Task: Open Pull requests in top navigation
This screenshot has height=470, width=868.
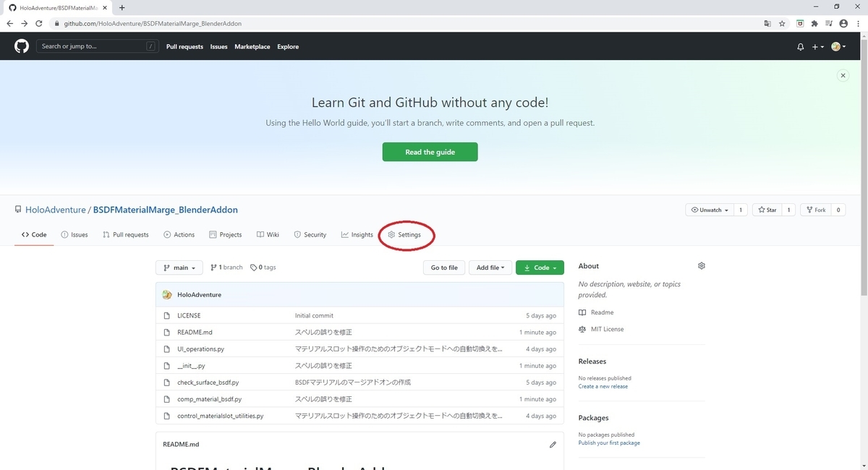Action: point(184,46)
